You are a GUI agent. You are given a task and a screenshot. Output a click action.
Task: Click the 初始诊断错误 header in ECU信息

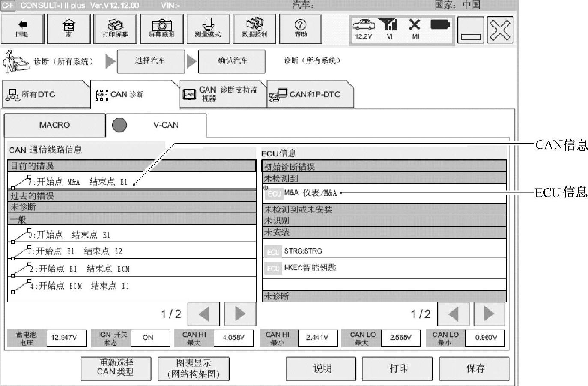pos(384,167)
